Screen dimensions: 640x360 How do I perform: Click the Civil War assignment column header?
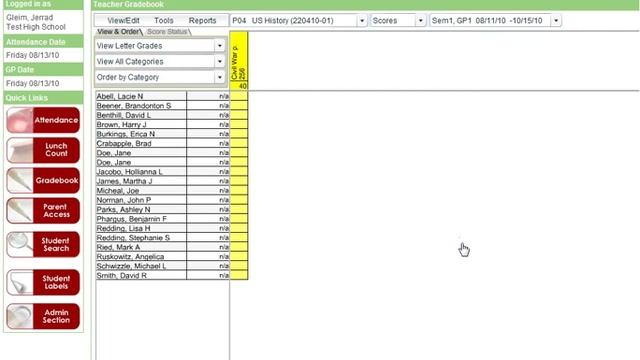239,57
